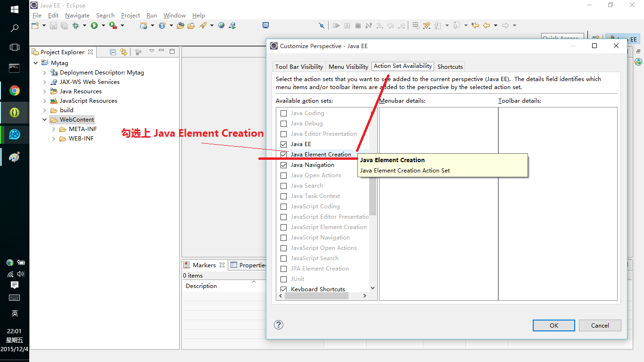Click Link with Editor icon in Project Explorer
This screenshot has height=362, width=644.
(x=124, y=52)
